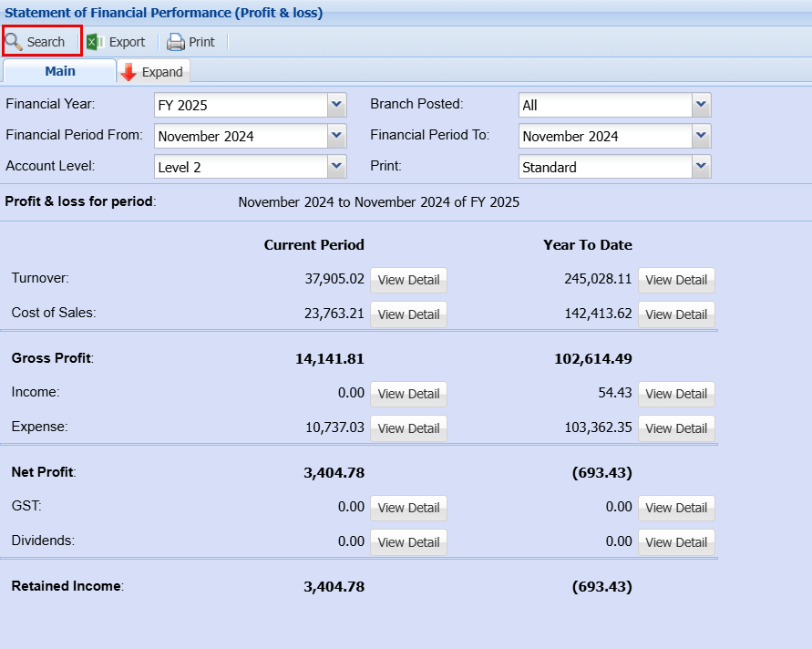The width and height of the screenshot is (812, 649).
Task: Open the Financial Year dropdown
Action: 337,105
